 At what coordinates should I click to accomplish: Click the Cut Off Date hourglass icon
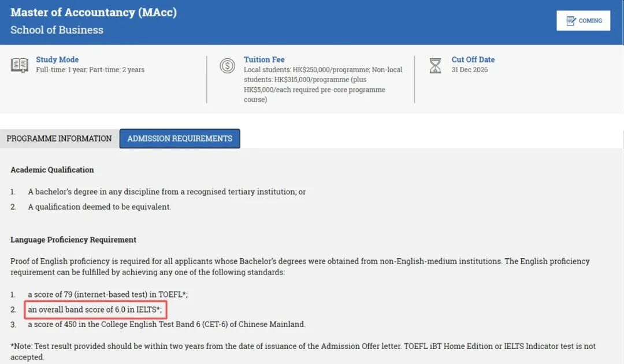pos(436,66)
